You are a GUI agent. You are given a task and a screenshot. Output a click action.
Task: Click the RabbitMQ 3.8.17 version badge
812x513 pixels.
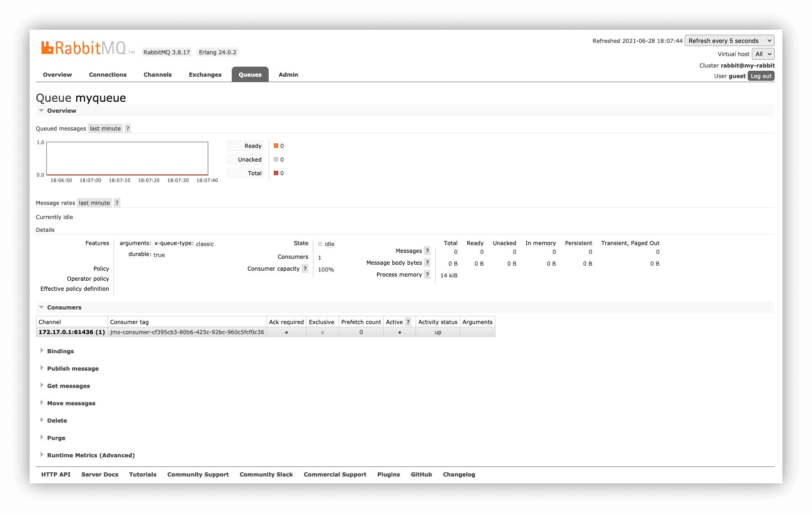point(167,52)
